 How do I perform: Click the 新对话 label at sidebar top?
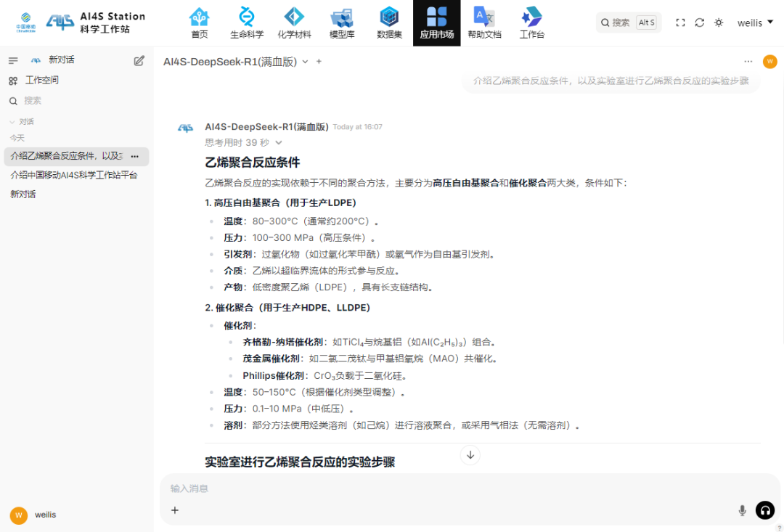coord(62,60)
